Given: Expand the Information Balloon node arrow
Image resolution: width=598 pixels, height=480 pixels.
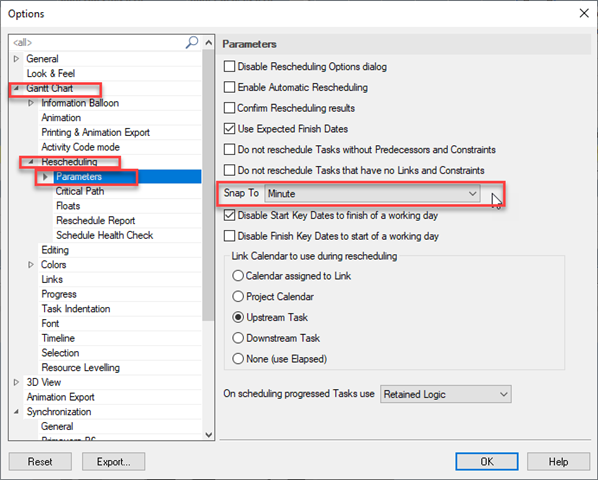Looking at the screenshot, I should (x=31, y=103).
